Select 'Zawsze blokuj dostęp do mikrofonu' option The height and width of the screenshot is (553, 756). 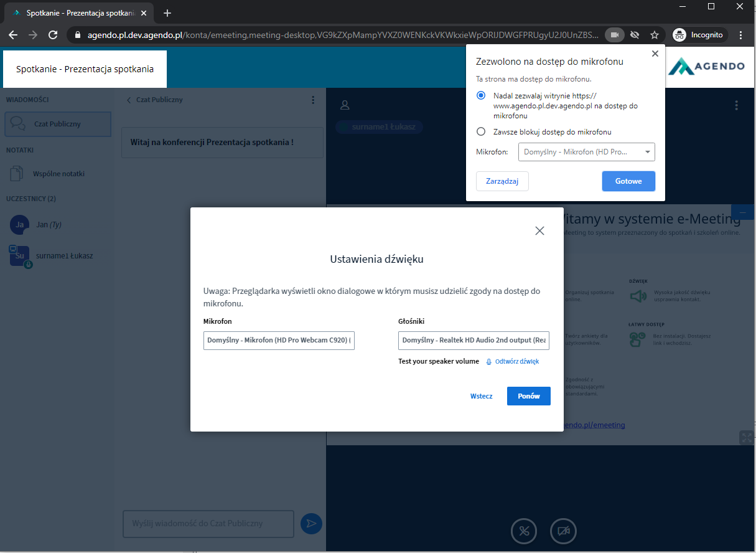click(x=480, y=132)
